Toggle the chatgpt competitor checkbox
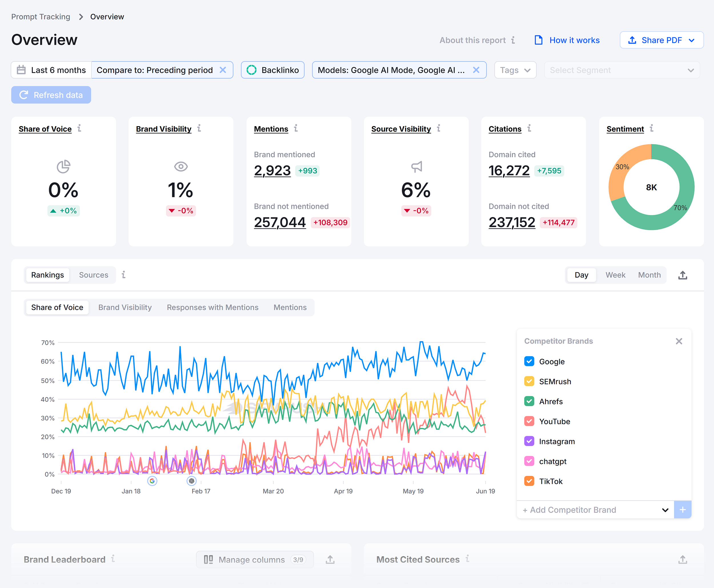This screenshot has height=588, width=714. (529, 461)
